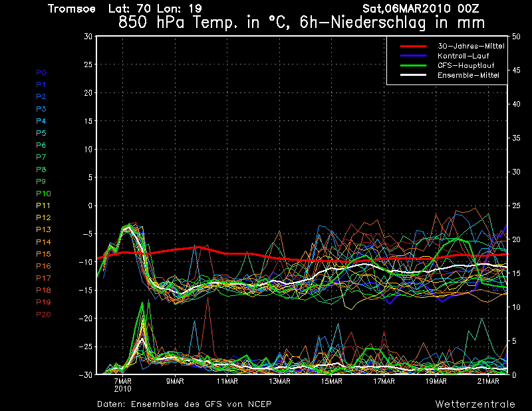
Task: Select the P0 ensemble member label
Action: pyautogui.click(x=41, y=72)
